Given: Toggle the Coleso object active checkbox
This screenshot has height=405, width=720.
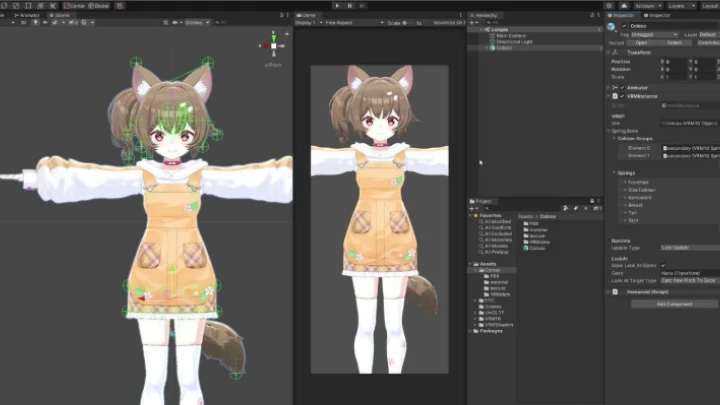Looking at the screenshot, I should click(624, 26).
